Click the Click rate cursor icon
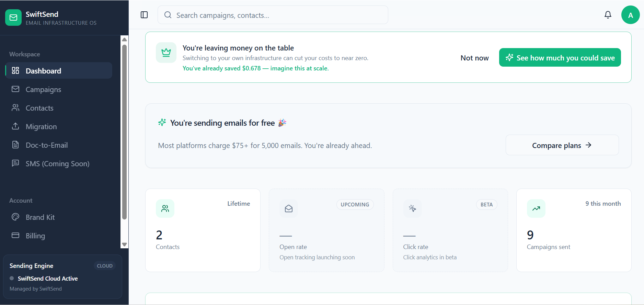The image size is (644, 305). (x=412, y=208)
